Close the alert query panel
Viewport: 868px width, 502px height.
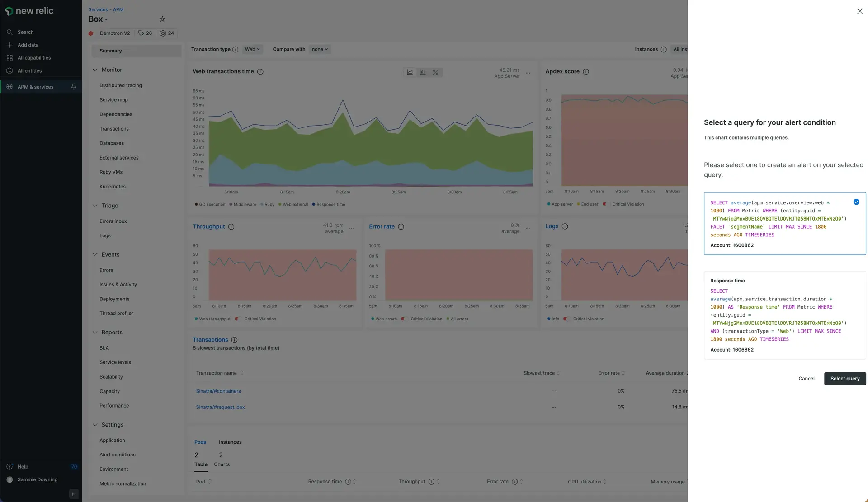859,11
